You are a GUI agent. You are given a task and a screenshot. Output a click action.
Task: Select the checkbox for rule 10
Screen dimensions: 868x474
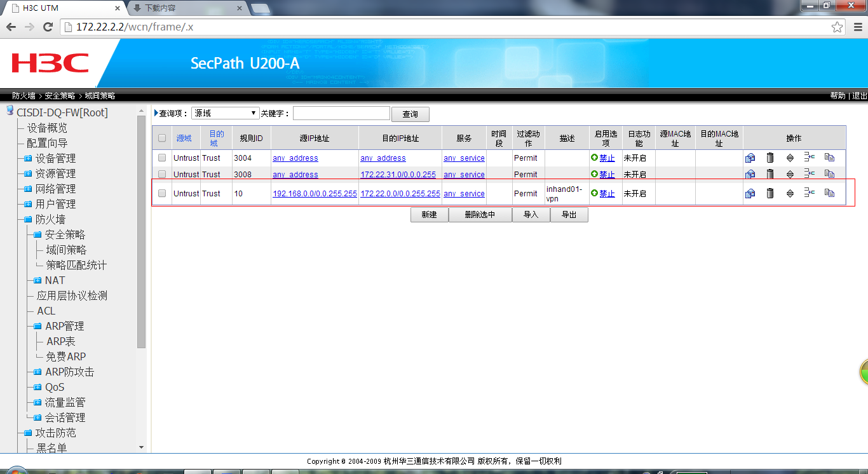tap(162, 193)
